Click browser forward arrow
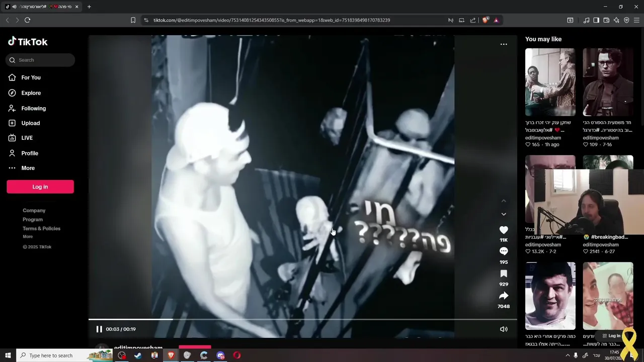 tap(17, 20)
